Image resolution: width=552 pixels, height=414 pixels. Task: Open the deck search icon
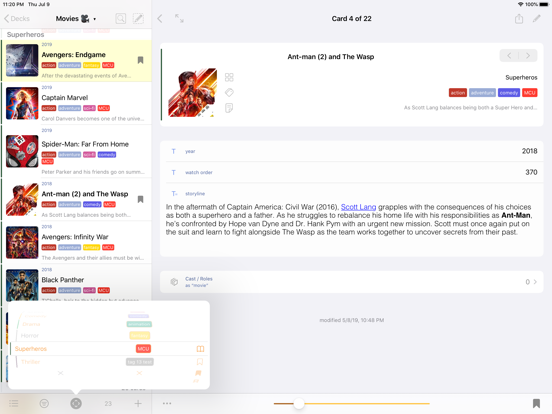click(x=121, y=19)
